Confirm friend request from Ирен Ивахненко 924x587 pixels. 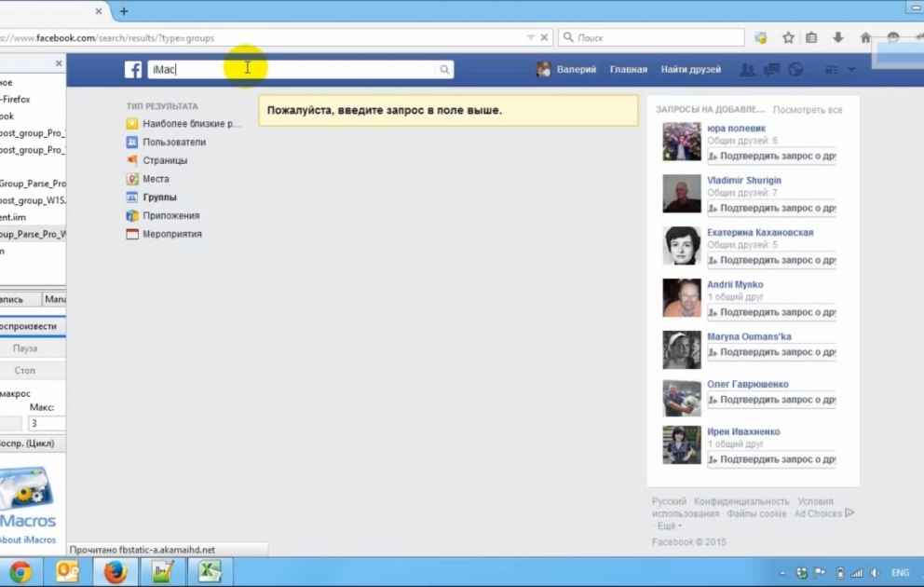coord(771,459)
